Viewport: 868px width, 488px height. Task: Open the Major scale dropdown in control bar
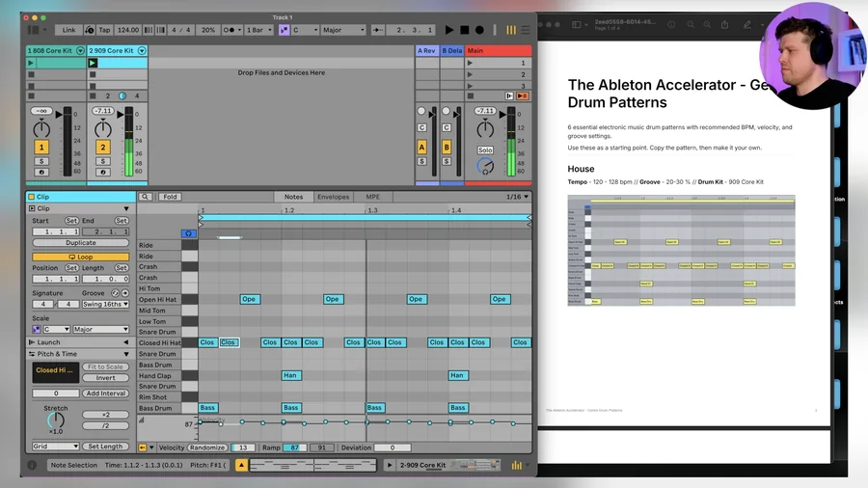pos(343,30)
